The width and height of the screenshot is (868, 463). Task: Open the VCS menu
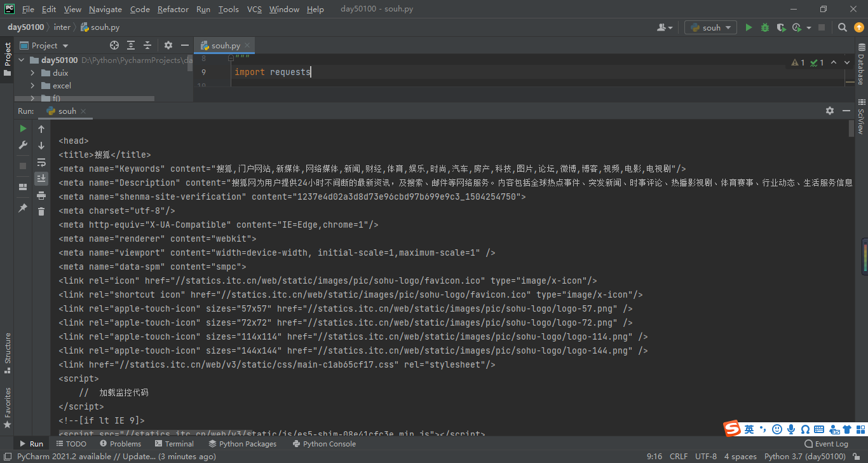click(x=254, y=9)
